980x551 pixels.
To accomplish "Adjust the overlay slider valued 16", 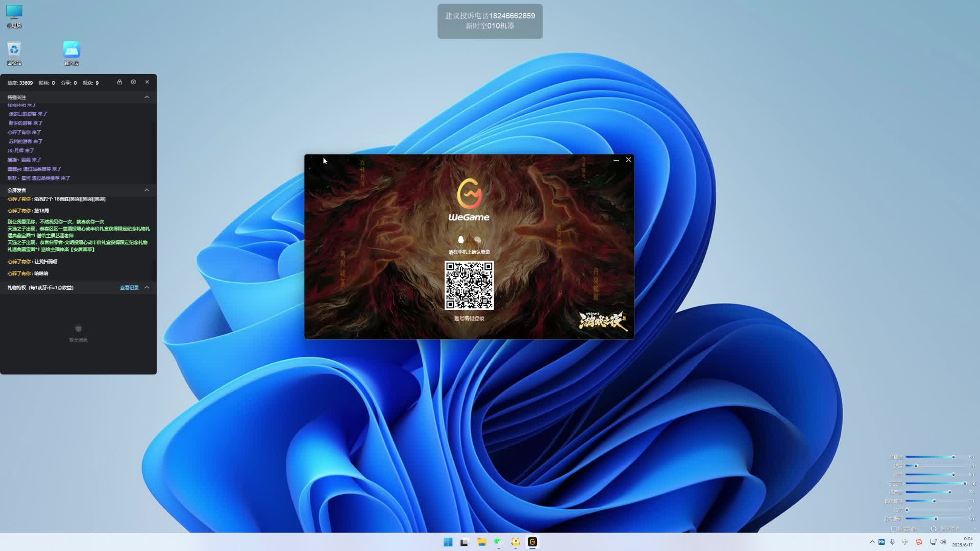I will point(916,466).
